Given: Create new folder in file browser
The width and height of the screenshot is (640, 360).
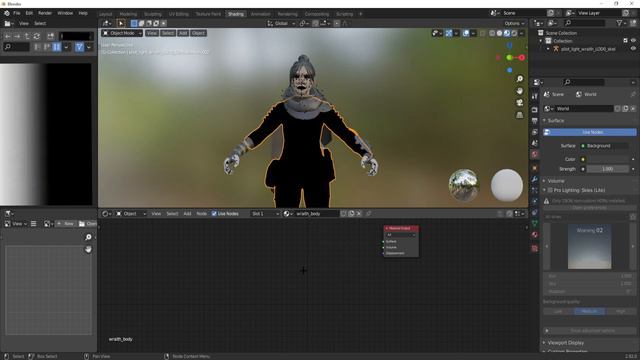Looking at the screenshot, I should 51,36.
